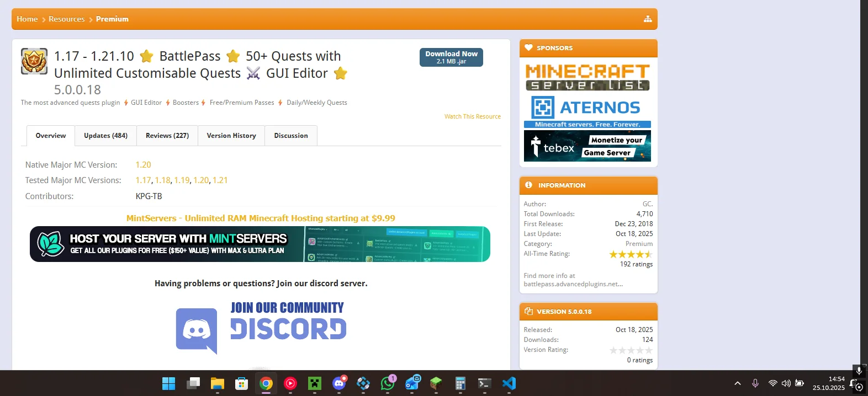
Task: Open tested version 1.21 link
Action: pyautogui.click(x=220, y=180)
